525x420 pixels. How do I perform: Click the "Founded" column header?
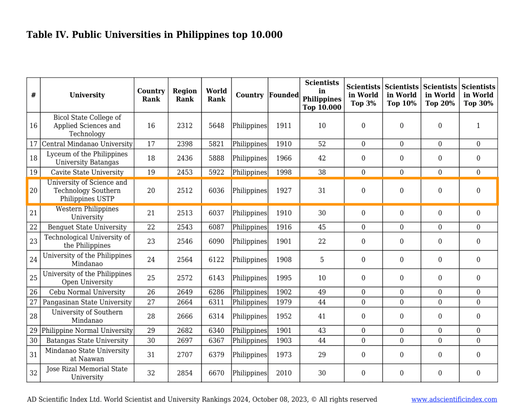click(284, 95)
